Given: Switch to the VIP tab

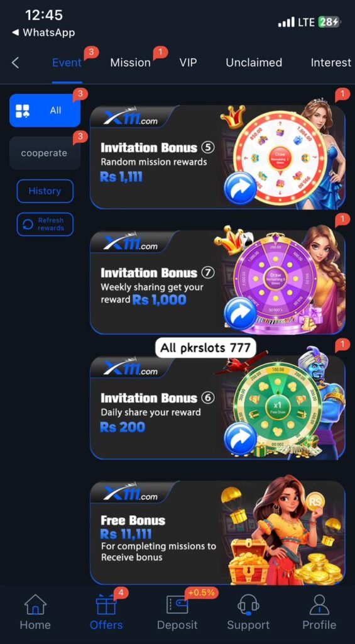Looking at the screenshot, I should pos(188,63).
